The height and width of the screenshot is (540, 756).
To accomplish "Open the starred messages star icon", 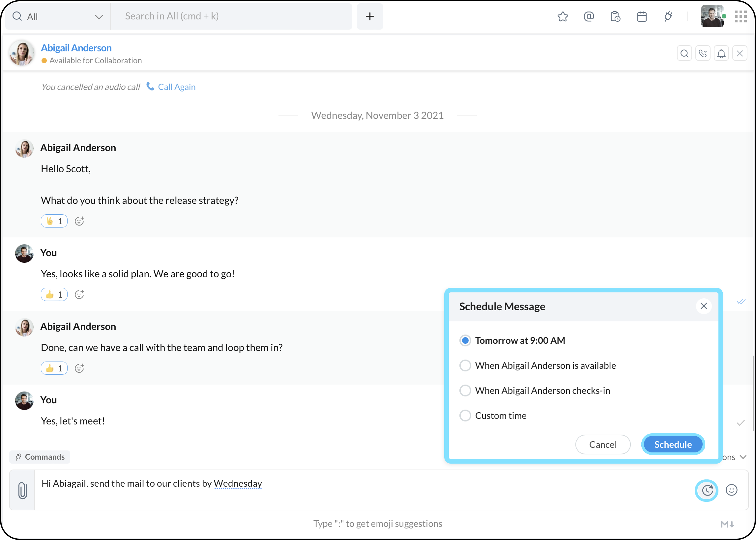I will click(x=563, y=16).
